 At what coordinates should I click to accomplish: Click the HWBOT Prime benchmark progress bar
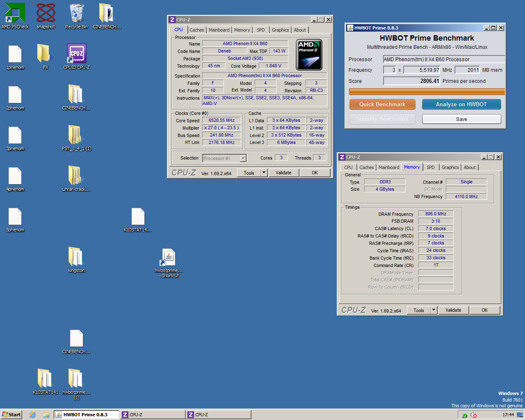[x=427, y=91]
